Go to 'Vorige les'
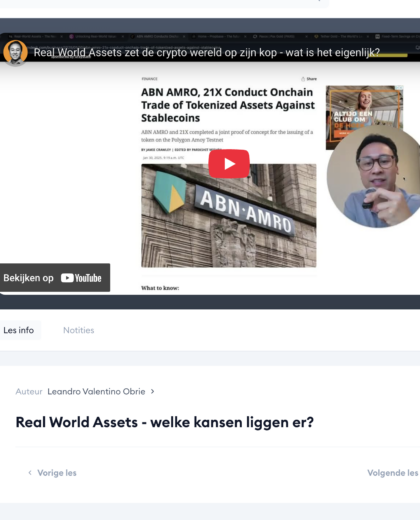420x520 pixels. (57, 473)
